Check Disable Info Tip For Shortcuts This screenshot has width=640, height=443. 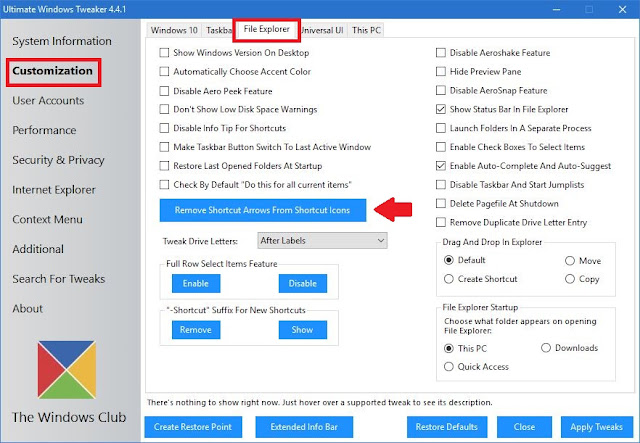pyautogui.click(x=164, y=128)
